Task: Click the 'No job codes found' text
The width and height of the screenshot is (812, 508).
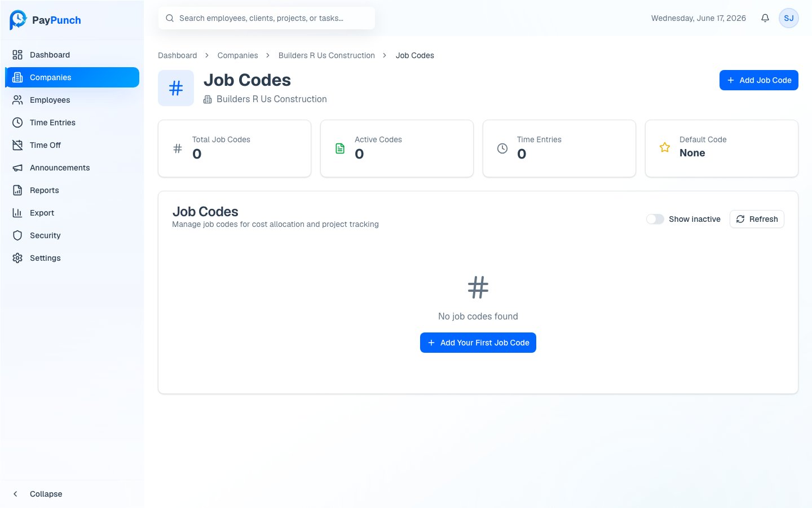Action: point(478,317)
